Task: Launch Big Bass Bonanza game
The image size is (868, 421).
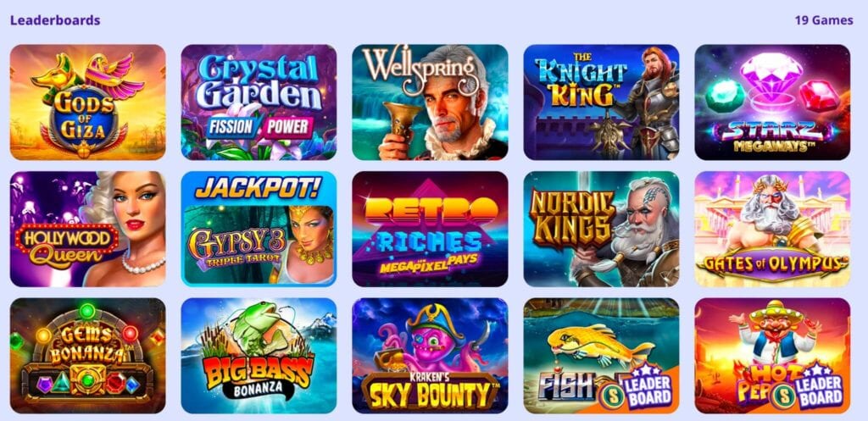Action: click(x=259, y=356)
